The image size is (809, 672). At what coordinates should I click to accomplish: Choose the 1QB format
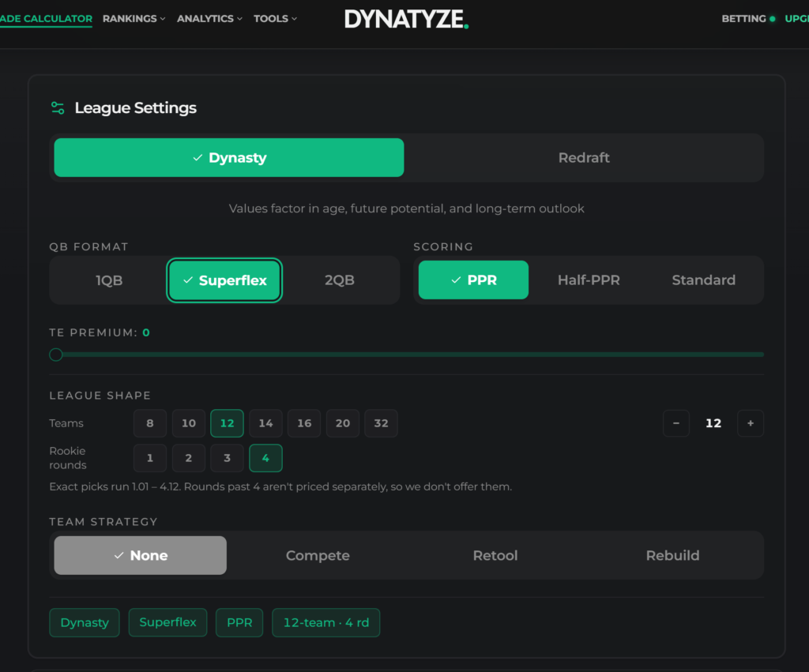point(109,280)
